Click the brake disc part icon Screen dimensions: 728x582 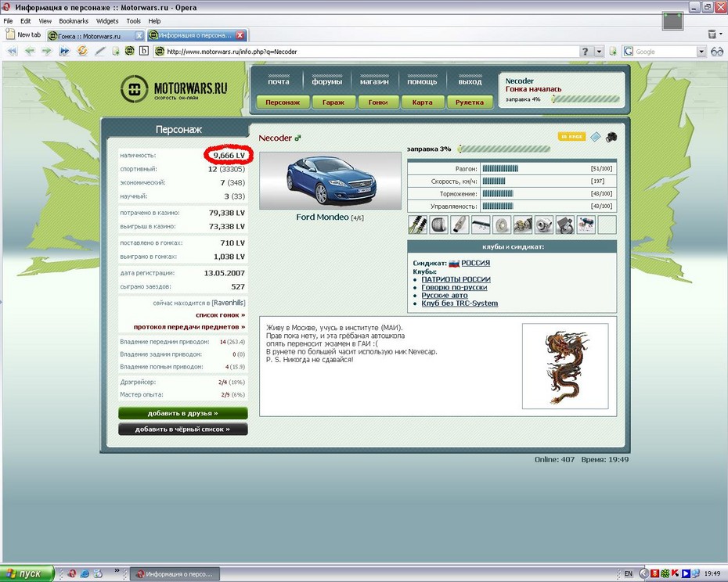502,225
